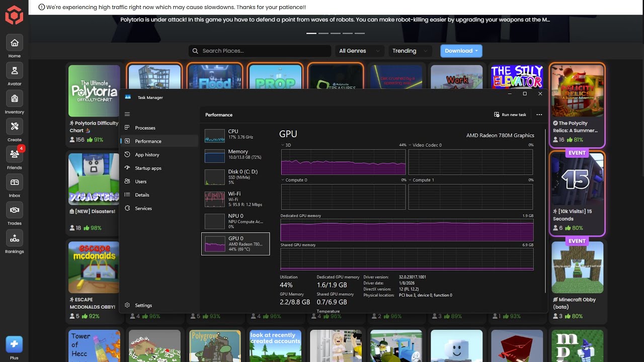Open the Create tools icon
This screenshot has width=644, height=362.
point(14,126)
